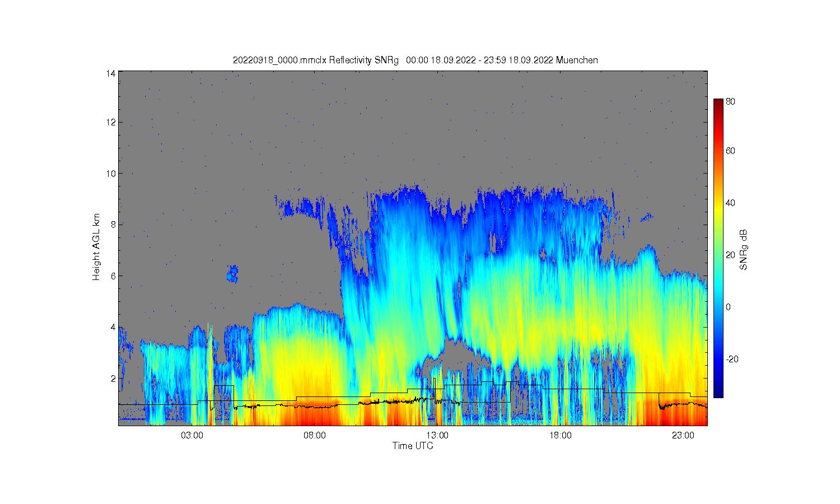
Task: Click the height tick label 12
Action: [111, 122]
